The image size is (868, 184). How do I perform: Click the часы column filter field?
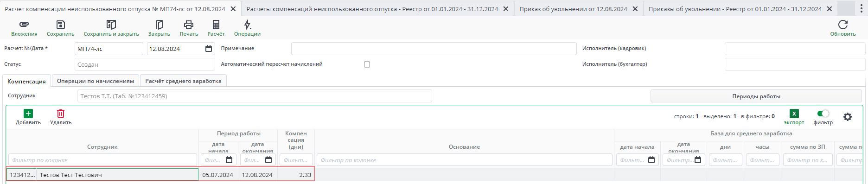point(762,160)
